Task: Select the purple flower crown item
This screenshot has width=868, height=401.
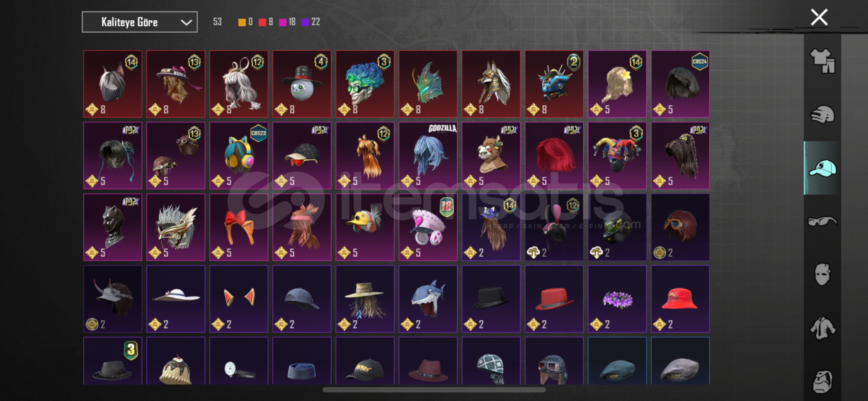Action: [617, 299]
